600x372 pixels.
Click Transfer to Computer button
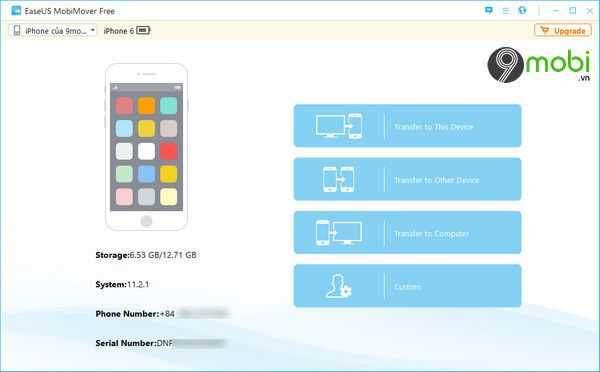click(x=408, y=232)
